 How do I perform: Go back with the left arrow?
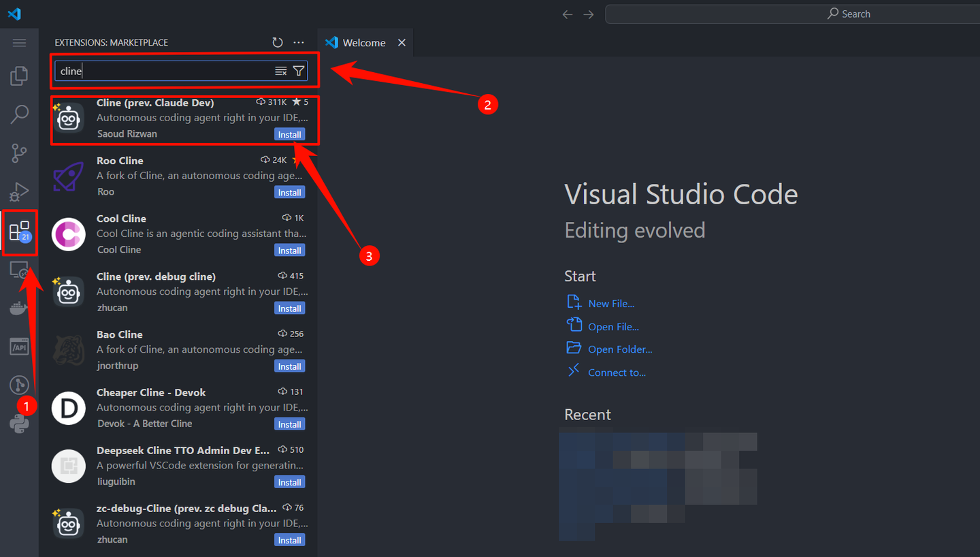tap(567, 14)
